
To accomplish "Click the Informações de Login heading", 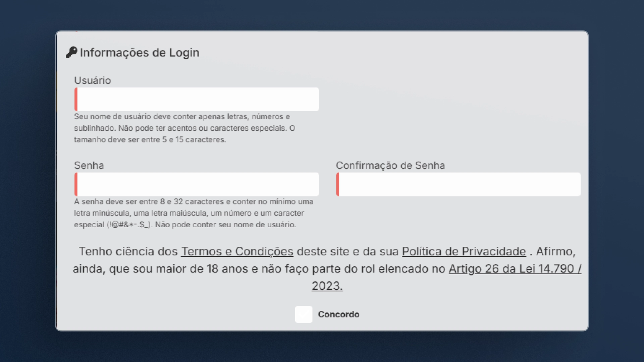I will (x=140, y=52).
